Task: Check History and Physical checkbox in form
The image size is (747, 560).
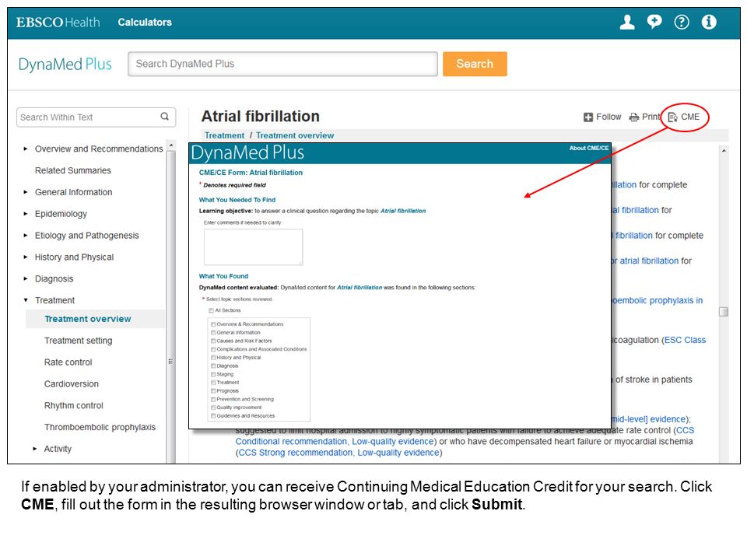Action: [x=213, y=358]
